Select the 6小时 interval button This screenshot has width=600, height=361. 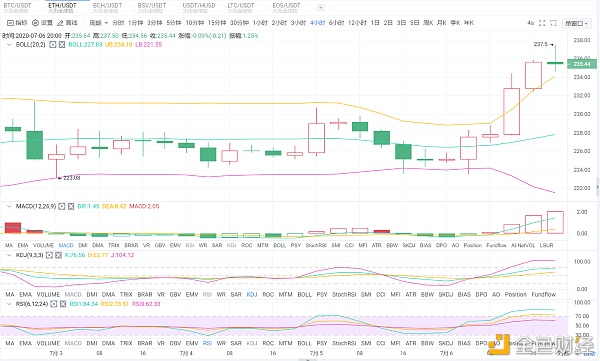pos(336,23)
